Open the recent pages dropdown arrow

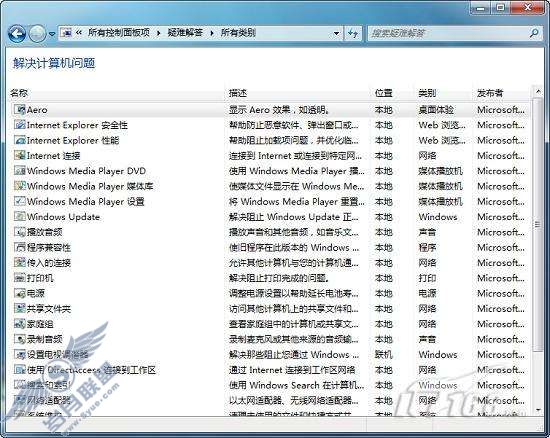(52, 34)
